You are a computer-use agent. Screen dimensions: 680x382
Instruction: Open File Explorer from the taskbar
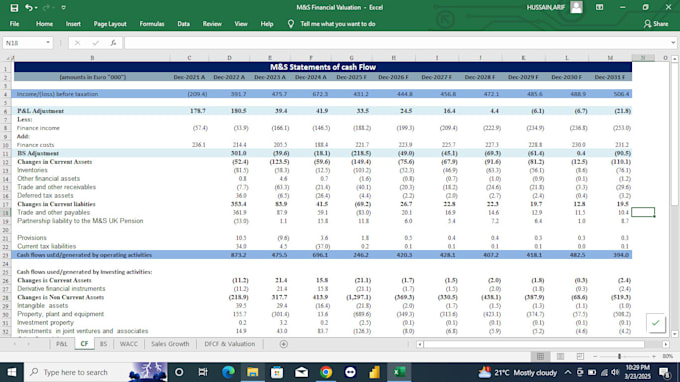click(x=252, y=372)
